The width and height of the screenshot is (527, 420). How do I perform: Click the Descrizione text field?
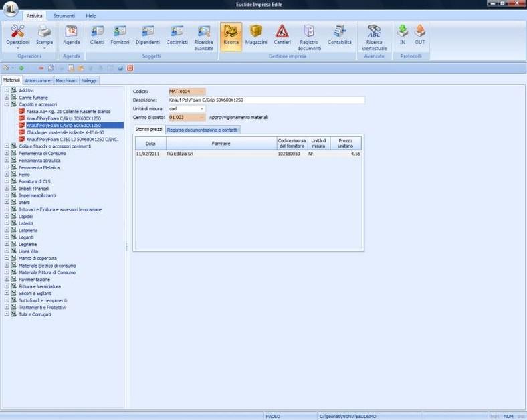266,100
